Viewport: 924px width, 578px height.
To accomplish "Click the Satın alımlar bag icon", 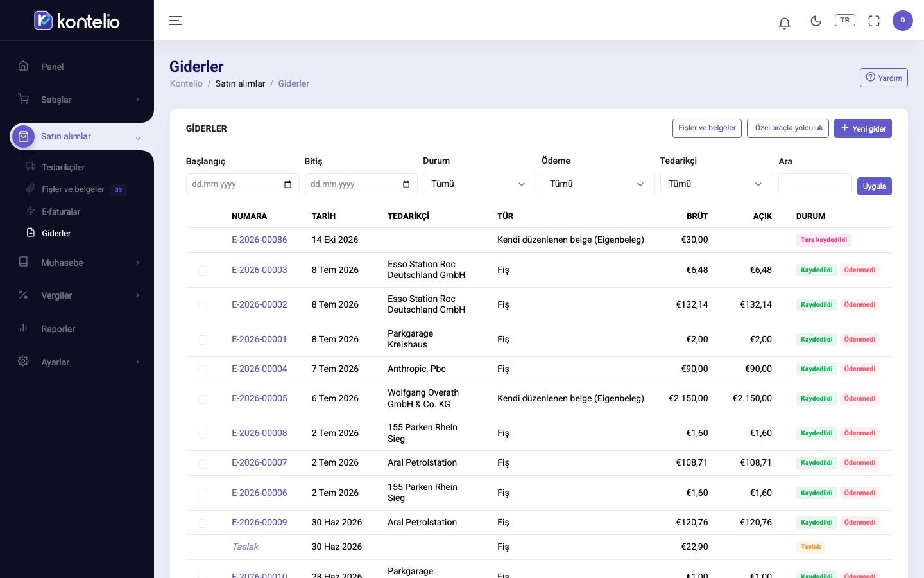I will click(24, 136).
